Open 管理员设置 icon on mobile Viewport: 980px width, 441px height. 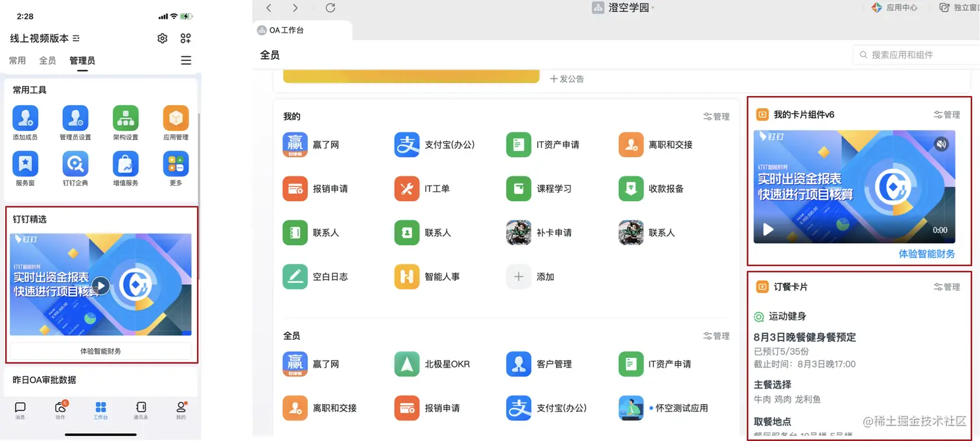pyautogui.click(x=75, y=118)
